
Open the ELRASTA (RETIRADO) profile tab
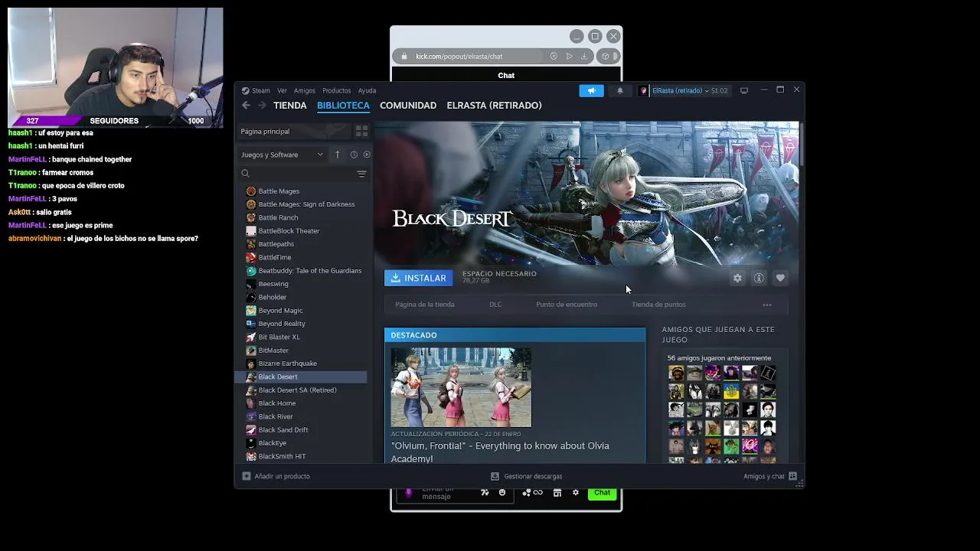point(494,106)
